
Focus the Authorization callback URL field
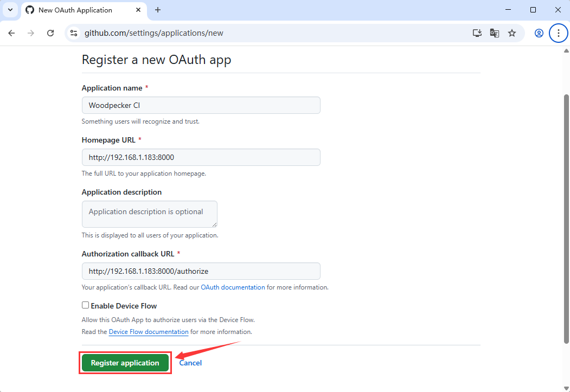tap(201, 271)
